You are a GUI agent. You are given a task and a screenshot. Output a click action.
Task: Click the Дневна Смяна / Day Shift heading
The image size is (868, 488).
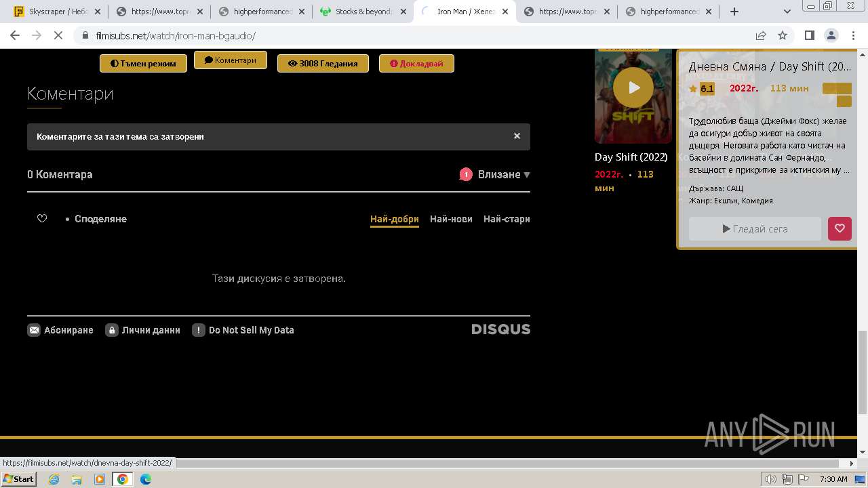pos(770,66)
